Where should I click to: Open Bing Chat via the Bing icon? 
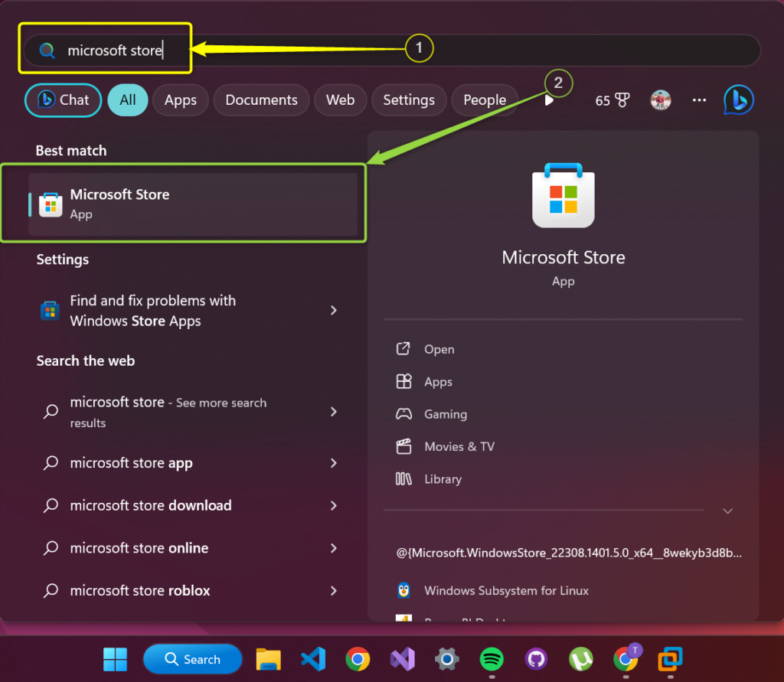pyautogui.click(x=738, y=100)
